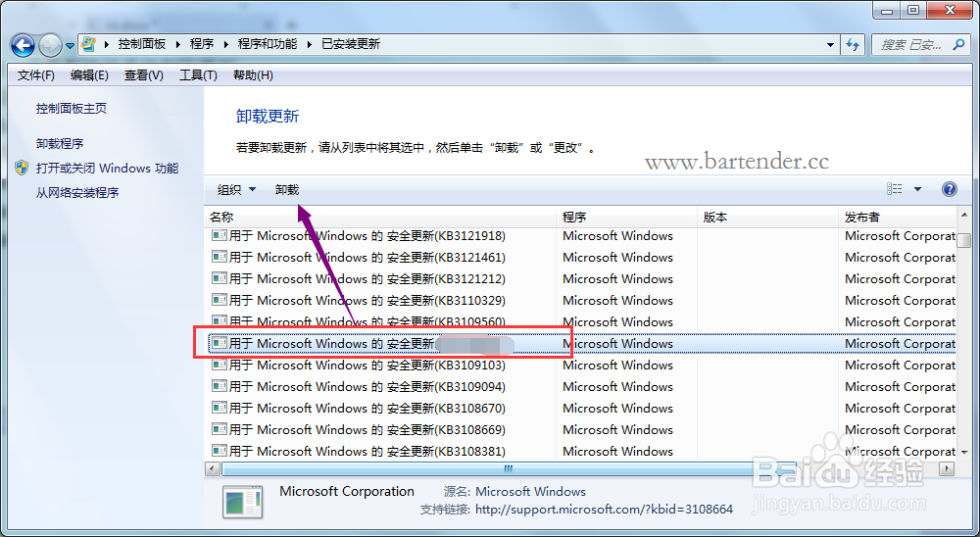Open the 卸载程序 link
Image resolution: width=980 pixels, height=537 pixels.
pyautogui.click(x=60, y=144)
